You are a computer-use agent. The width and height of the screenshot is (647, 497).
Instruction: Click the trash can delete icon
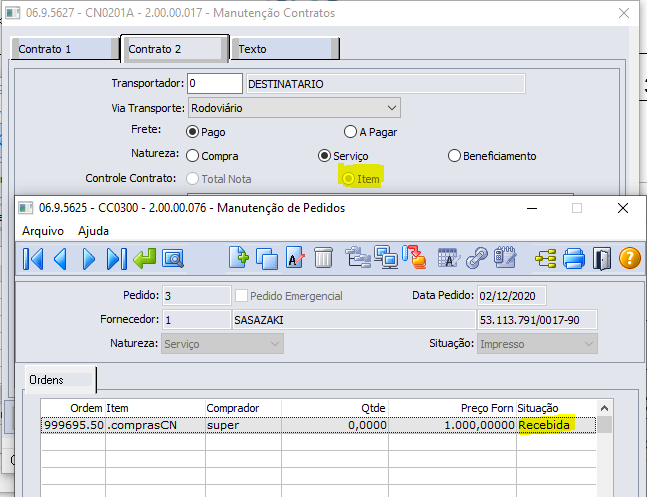(x=323, y=258)
